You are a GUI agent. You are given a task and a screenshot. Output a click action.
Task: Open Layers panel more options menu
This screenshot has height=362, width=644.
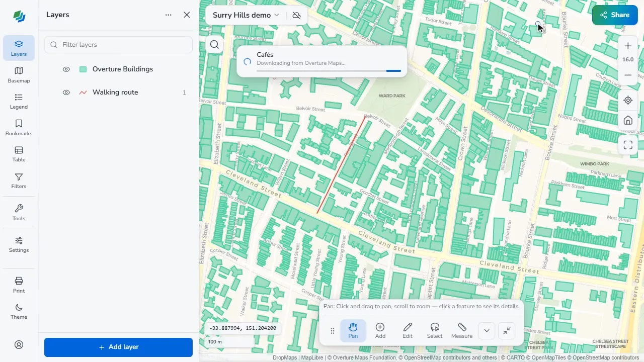[x=169, y=15]
